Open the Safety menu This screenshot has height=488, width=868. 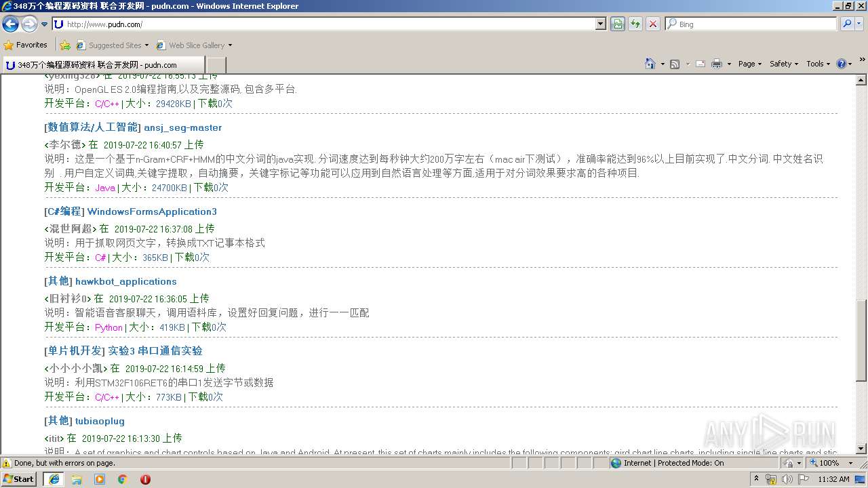tap(784, 64)
